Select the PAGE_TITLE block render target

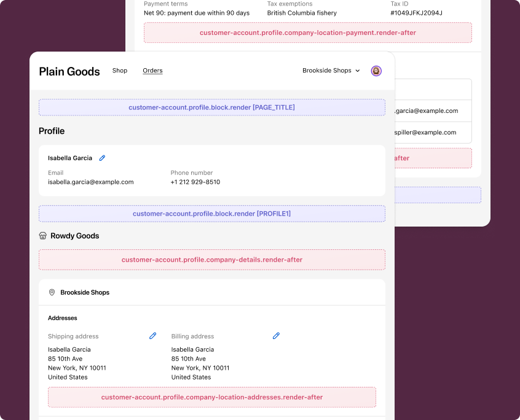pos(212,107)
